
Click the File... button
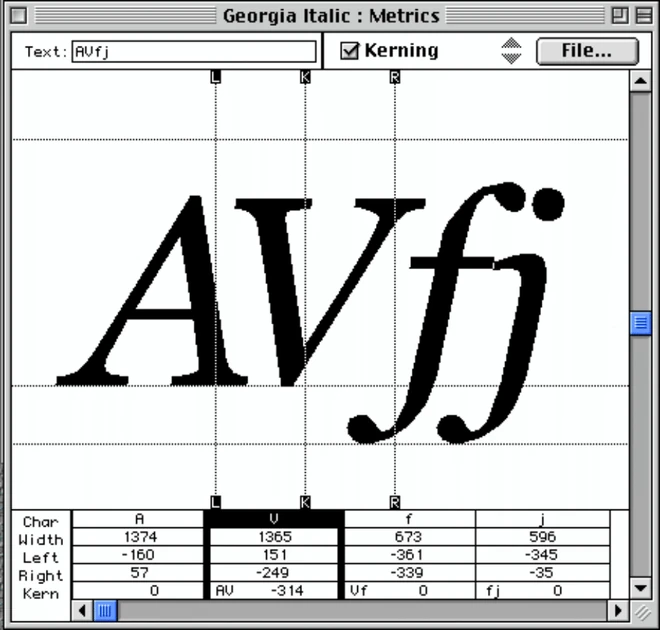click(587, 51)
